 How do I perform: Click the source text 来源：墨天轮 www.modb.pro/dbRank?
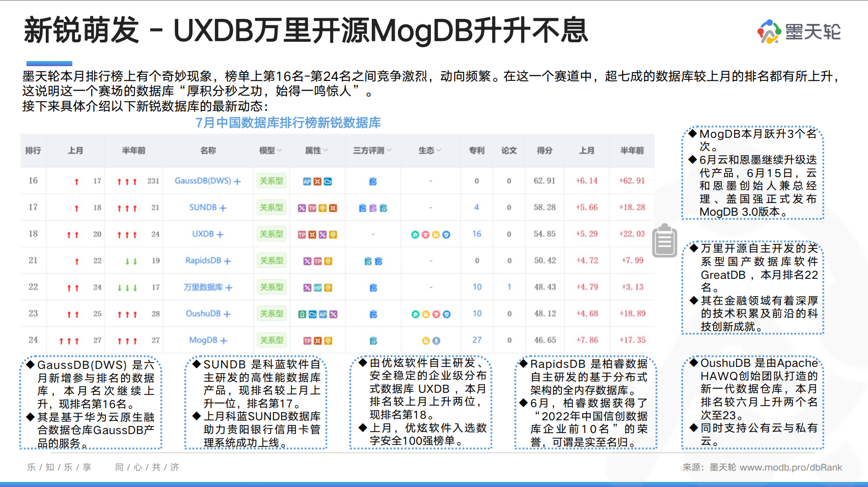coord(762,467)
